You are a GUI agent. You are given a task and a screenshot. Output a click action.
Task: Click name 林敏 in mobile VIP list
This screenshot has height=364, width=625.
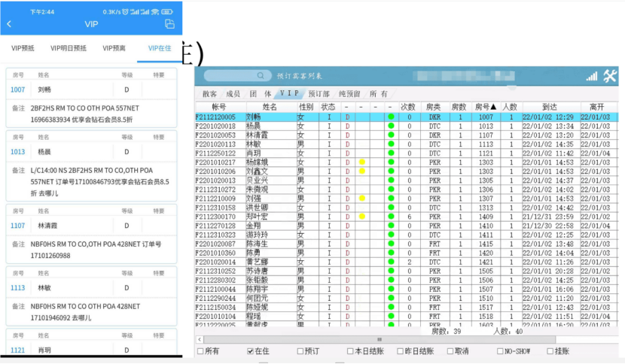pyautogui.click(x=44, y=287)
